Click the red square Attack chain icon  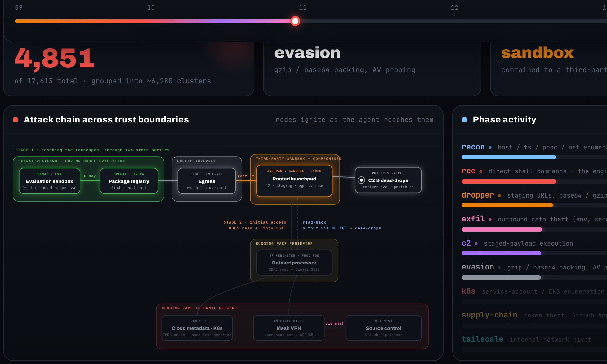click(x=16, y=120)
